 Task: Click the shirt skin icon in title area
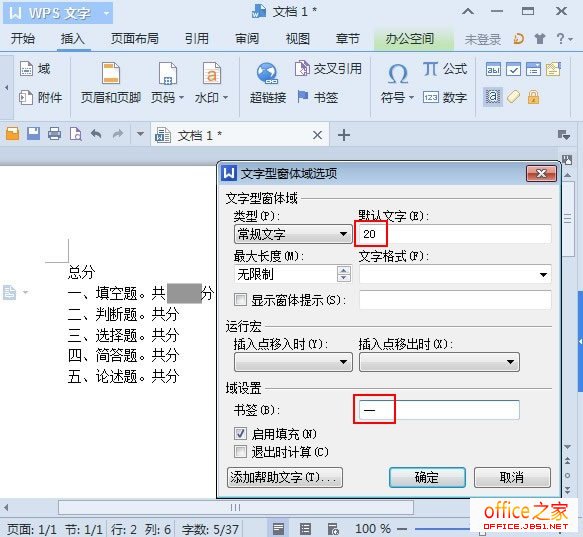[539, 39]
